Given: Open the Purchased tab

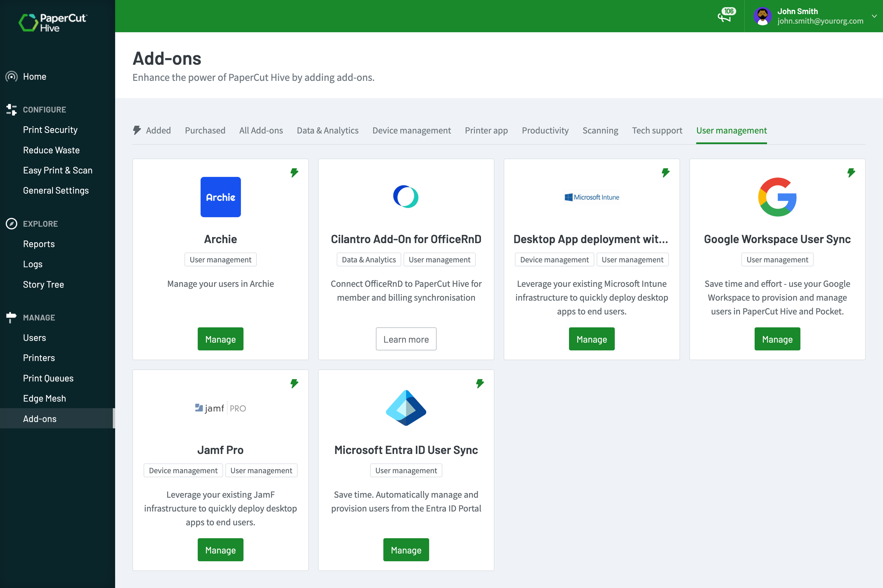Looking at the screenshot, I should pyautogui.click(x=205, y=130).
